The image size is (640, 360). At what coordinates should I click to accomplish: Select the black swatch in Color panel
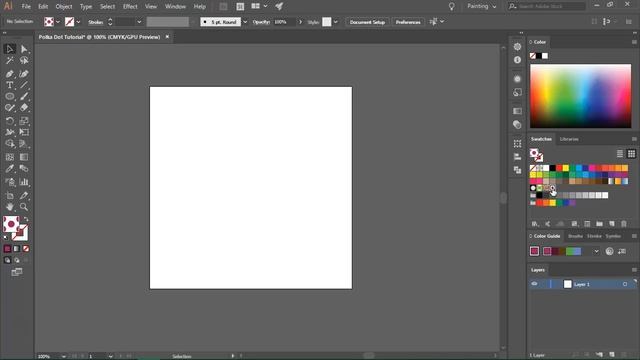pos(539,56)
